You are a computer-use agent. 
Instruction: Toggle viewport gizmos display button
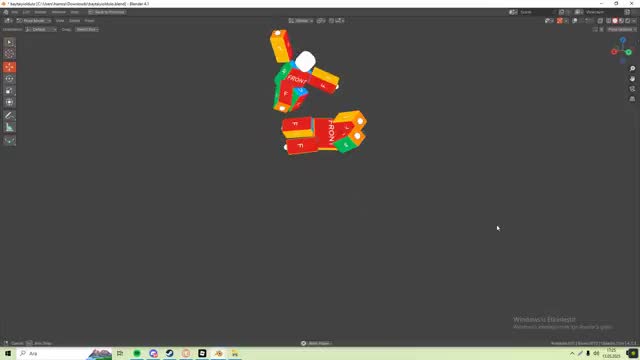560,20
